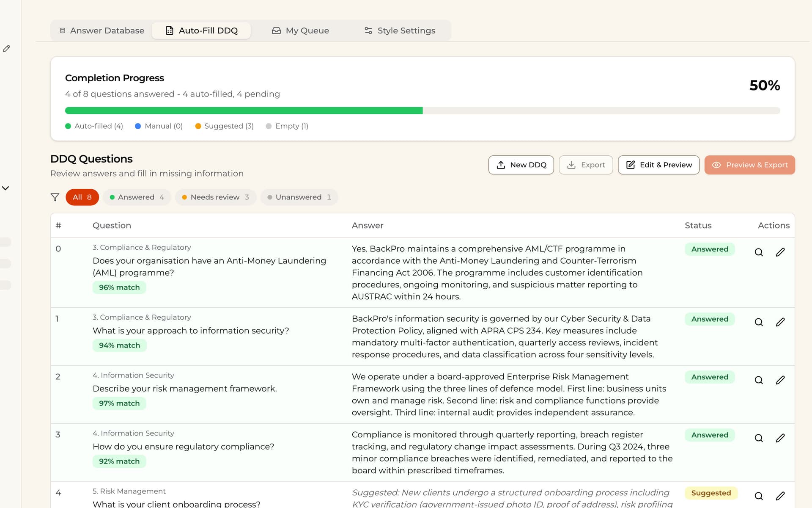Search sources for AML programme question
Viewport: 812px width, 508px height.
tap(759, 252)
